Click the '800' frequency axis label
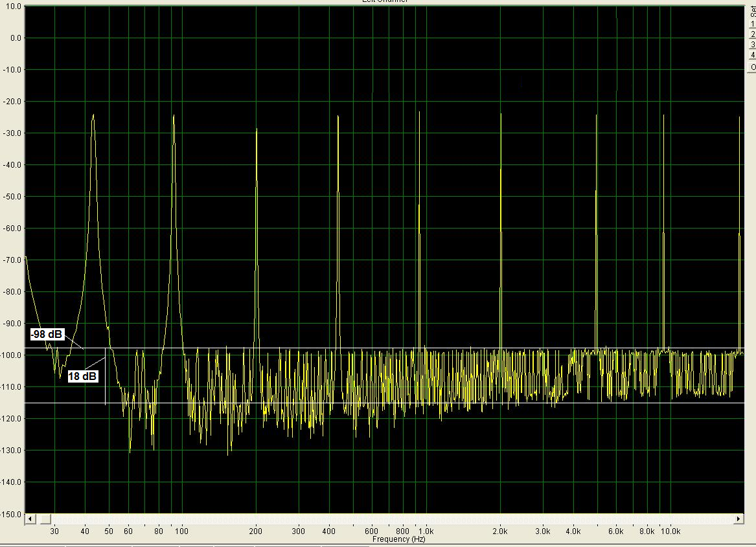Image resolution: width=756 pixels, height=547 pixels. click(x=402, y=531)
